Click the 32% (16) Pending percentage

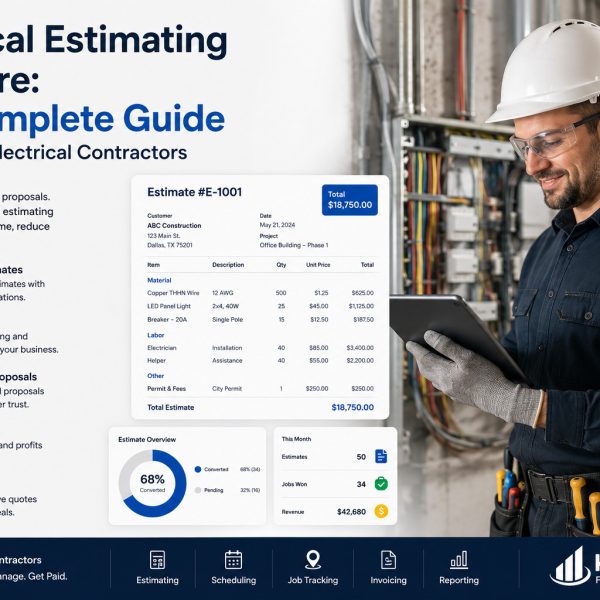pyautogui.click(x=250, y=490)
